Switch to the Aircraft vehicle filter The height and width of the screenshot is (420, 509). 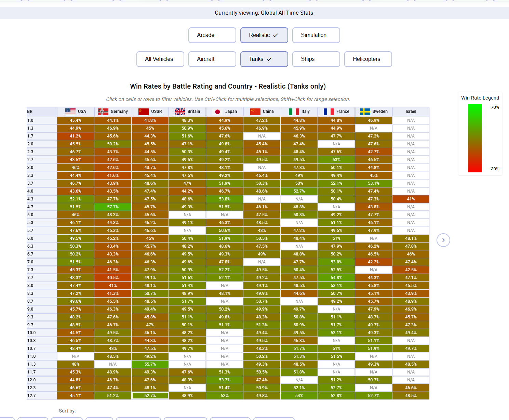tap(212, 59)
